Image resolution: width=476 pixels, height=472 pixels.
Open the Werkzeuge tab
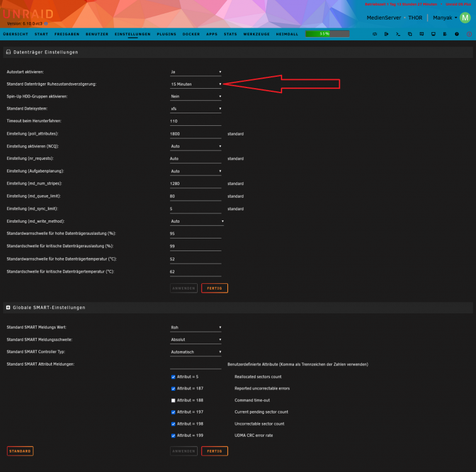(x=256, y=34)
